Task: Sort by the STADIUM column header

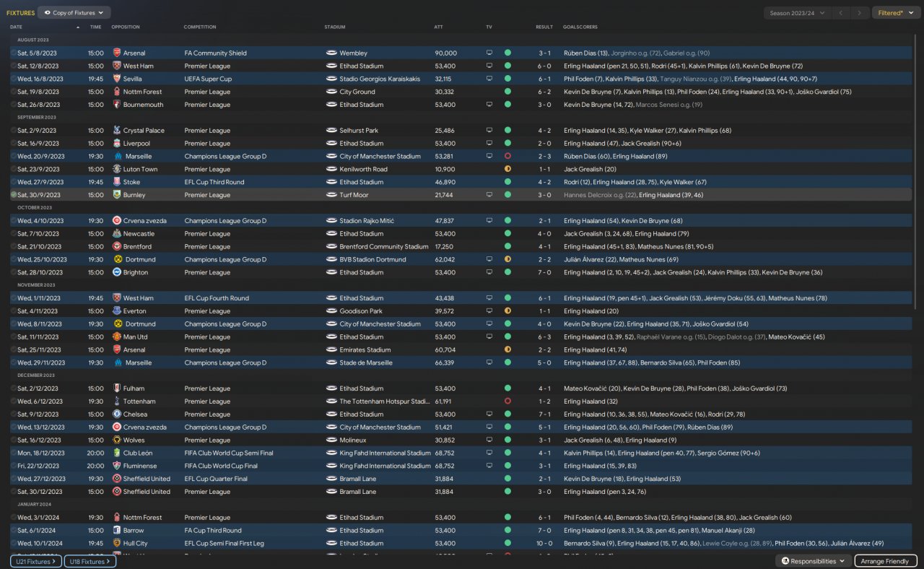Action: point(335,27)
